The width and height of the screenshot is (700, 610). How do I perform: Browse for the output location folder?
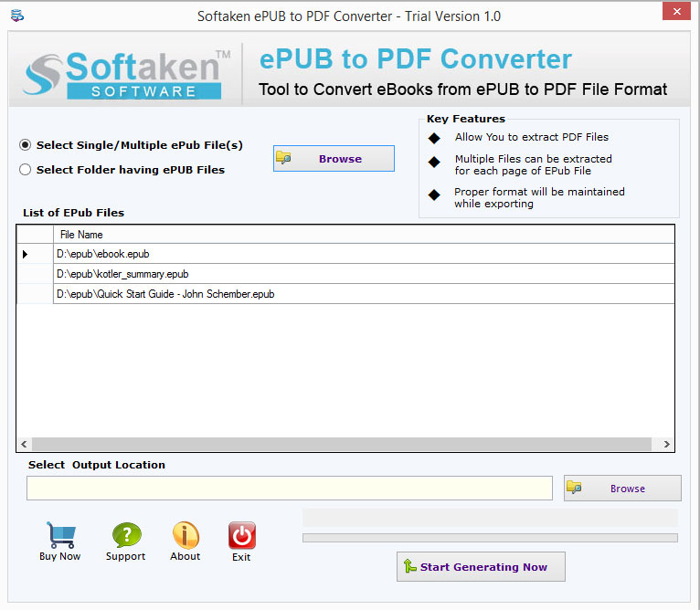[x=622, y=489]
